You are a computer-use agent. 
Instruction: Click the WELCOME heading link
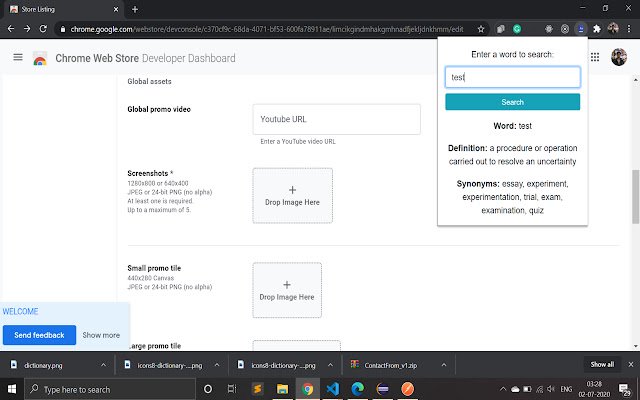point(20,311)
